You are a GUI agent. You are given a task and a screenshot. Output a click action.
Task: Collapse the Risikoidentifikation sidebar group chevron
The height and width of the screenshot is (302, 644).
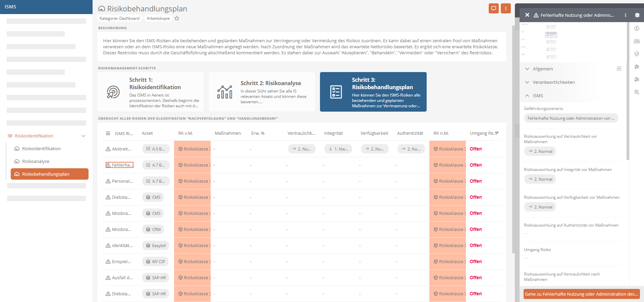(84, 136)
